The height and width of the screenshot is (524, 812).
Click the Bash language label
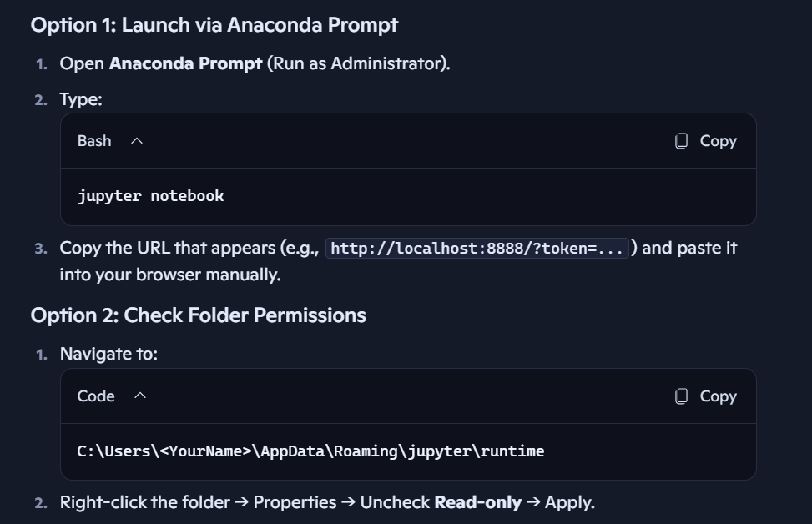coord(94,141)
